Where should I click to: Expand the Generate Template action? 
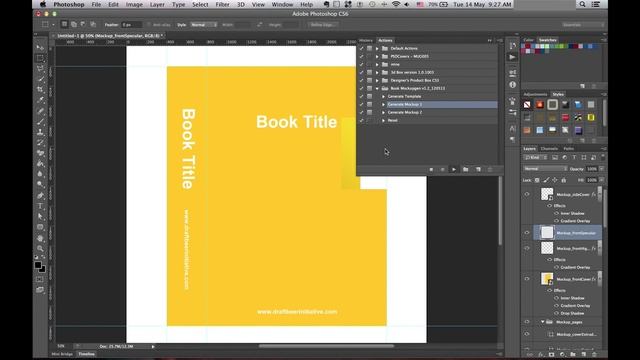click(383, 96)
